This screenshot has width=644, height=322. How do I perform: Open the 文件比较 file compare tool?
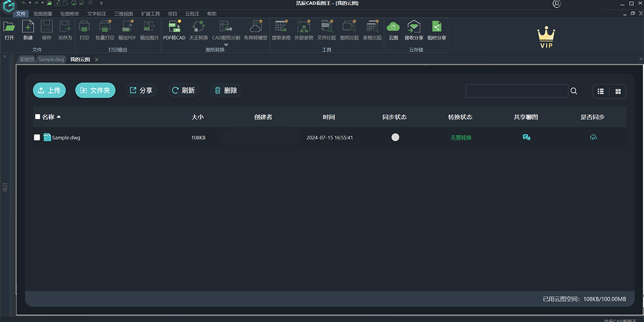click(326, 27)
